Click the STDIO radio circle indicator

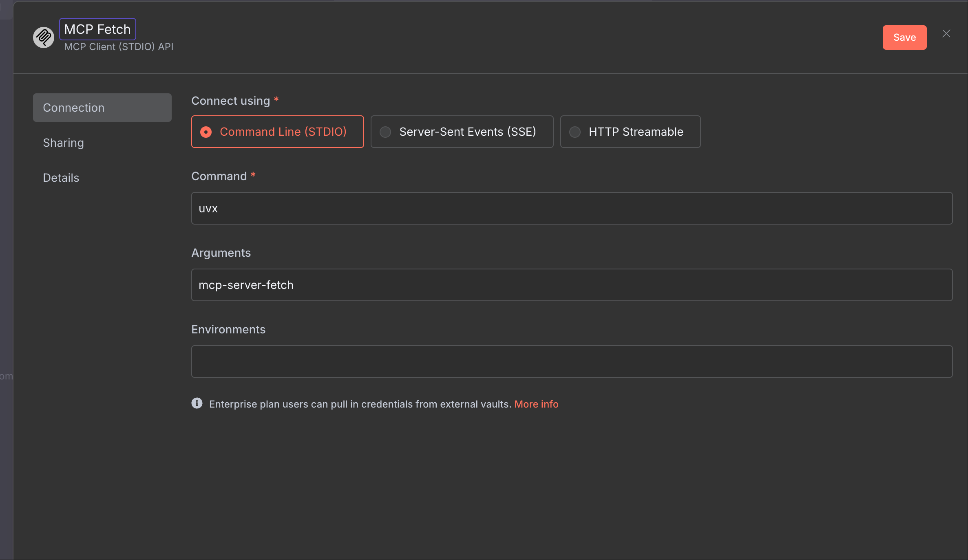[206, 132]
